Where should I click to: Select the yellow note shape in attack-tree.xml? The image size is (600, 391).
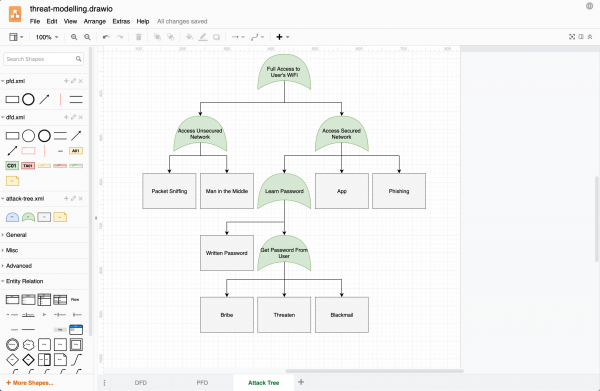pos(60,217)
